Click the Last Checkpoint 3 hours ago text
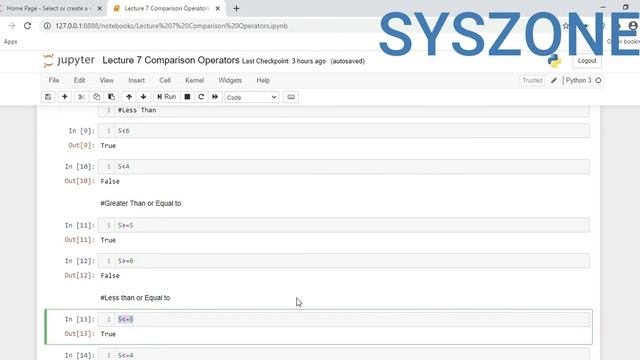 284,61
